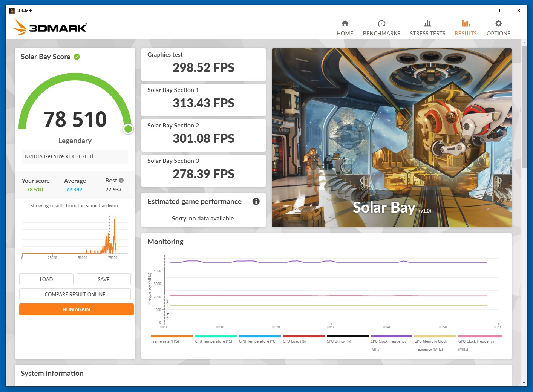Click the Section 2 301.08 FPS value
This screenshot has width=533, height=392.
204,139
